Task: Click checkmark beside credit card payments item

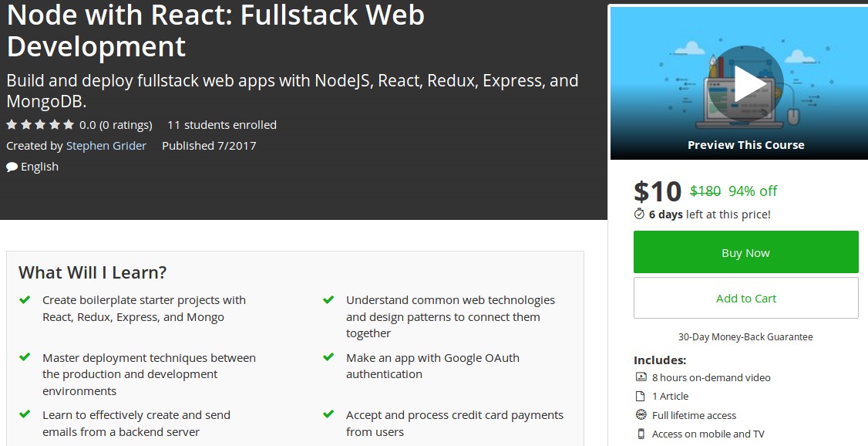Action: [x=328, y=415]
